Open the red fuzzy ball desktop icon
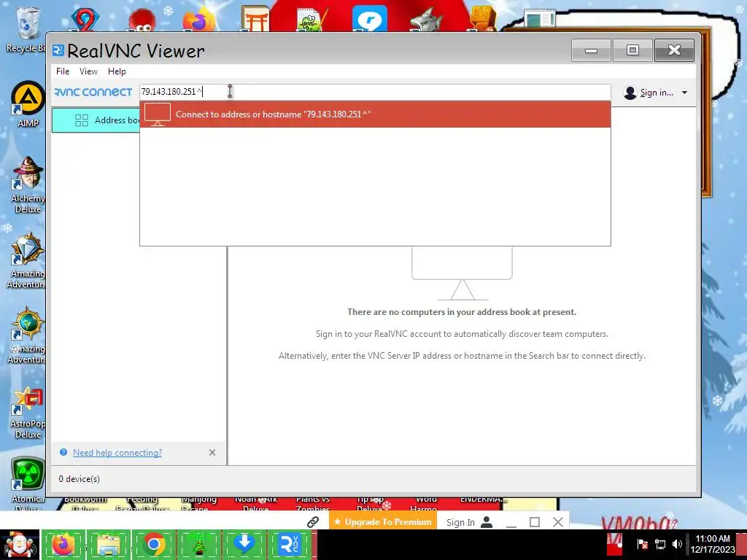This screenshot has width=747, height=560. pyautogui.click(x=141, y=20)
